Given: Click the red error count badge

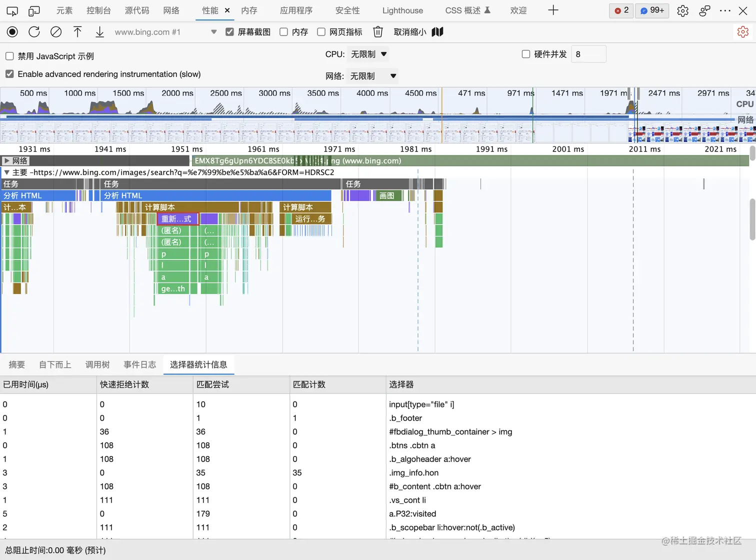Looking at the screenshot, I should coord(621,10).
